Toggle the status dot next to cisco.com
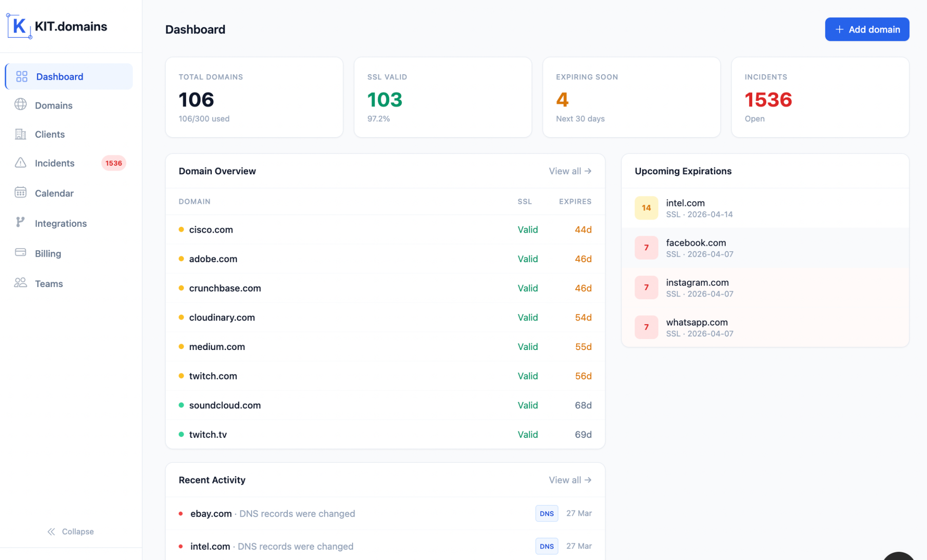 click(x=181, y=229)
